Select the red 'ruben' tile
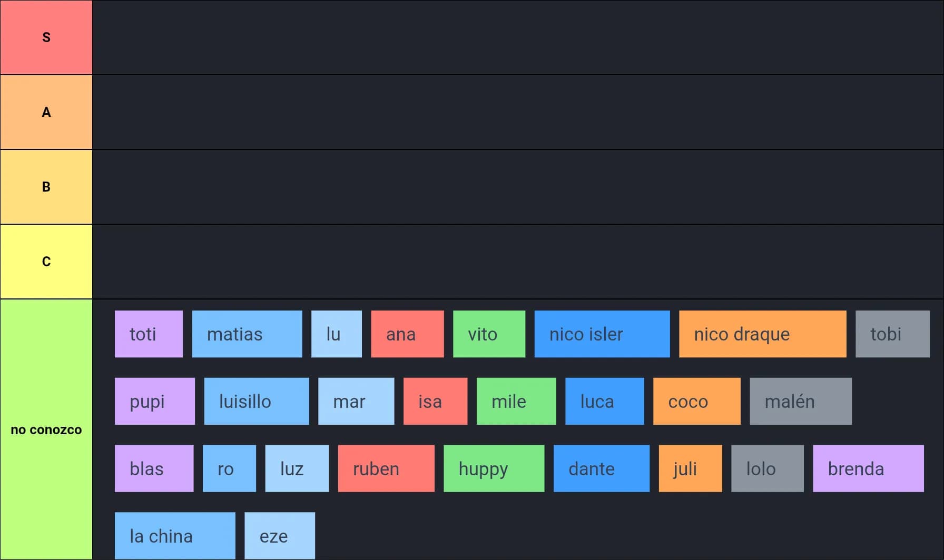The height and width of the screenshot is (560, 944). (386, 469)
